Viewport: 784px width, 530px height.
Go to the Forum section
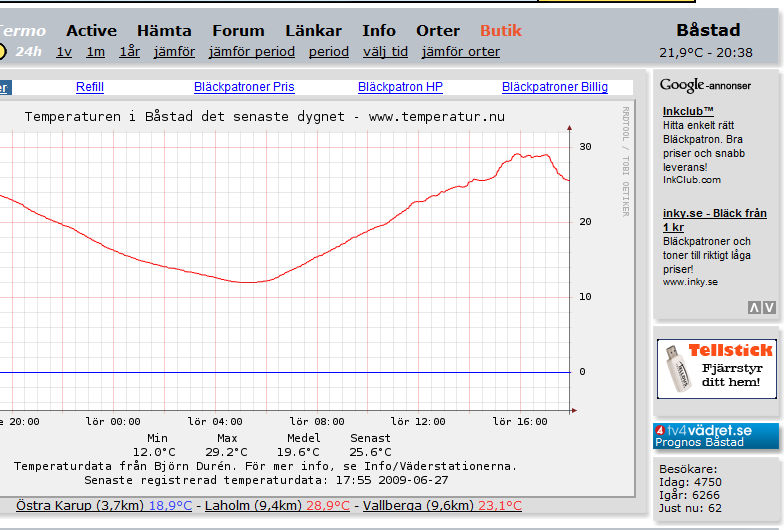click(x=238, y=30)
